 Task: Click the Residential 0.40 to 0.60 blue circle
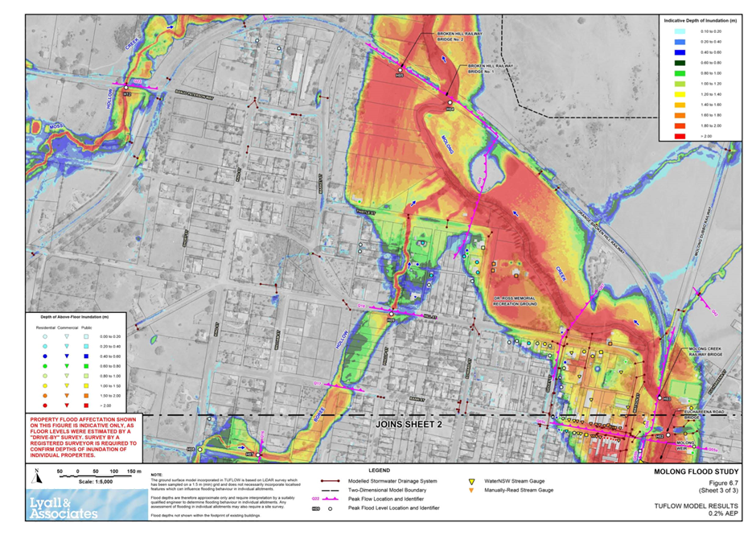(45, 356)
